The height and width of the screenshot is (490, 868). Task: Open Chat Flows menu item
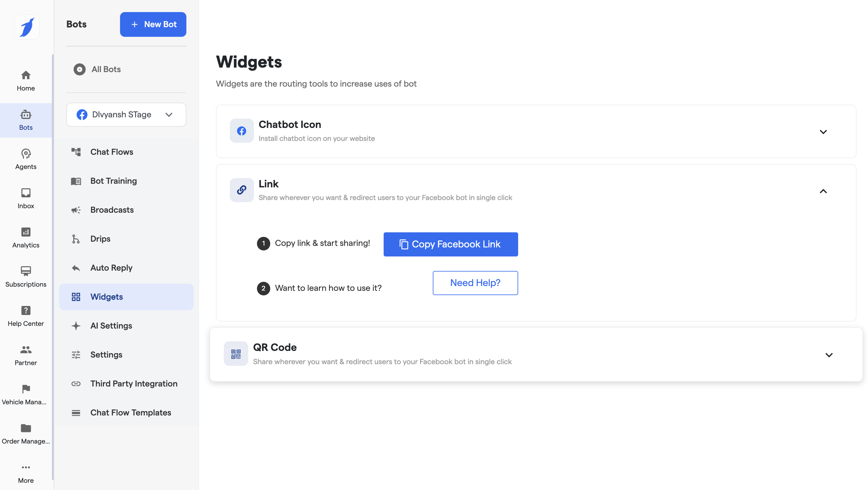112,152
